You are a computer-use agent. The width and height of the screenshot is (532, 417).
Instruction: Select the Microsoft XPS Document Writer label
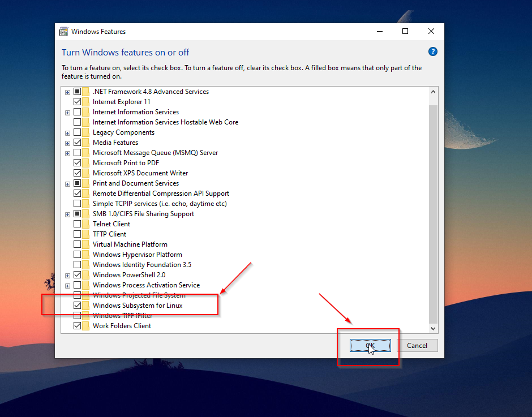(140, 173)
